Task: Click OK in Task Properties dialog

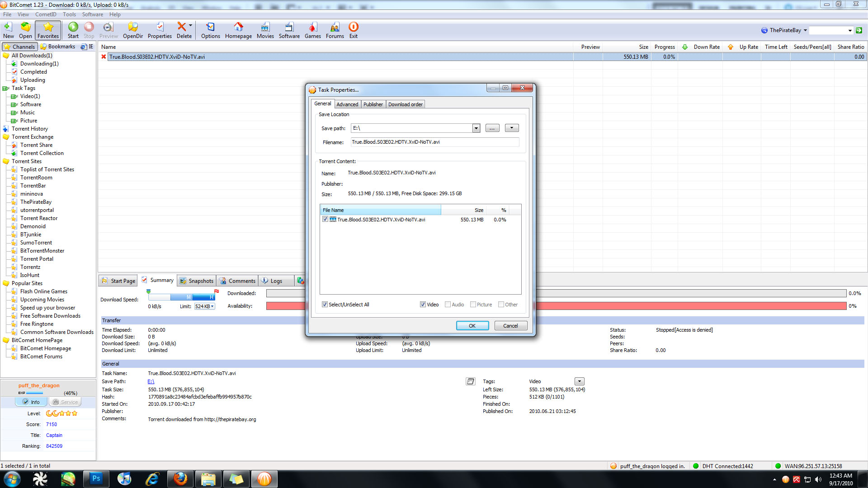Action: coord(472,326)
